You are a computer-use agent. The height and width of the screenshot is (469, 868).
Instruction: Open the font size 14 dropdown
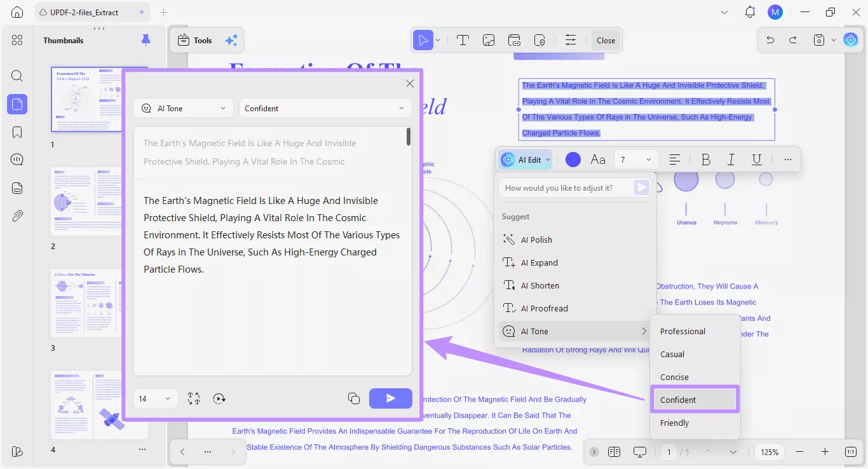point(155,398)
